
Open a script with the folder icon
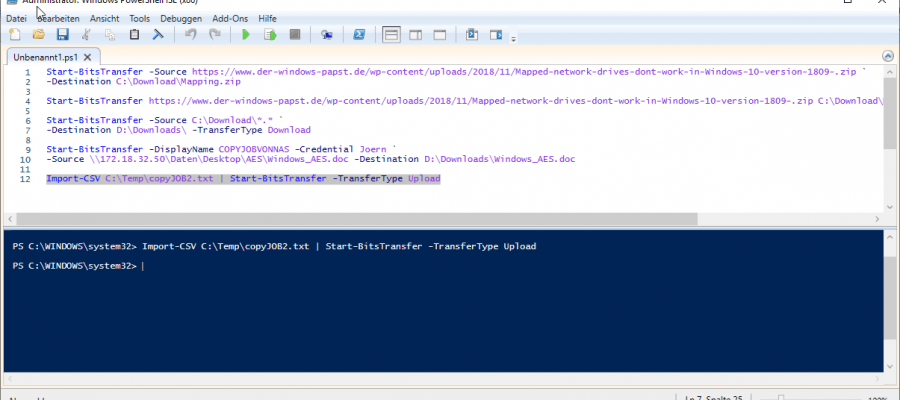click(37, 35)
